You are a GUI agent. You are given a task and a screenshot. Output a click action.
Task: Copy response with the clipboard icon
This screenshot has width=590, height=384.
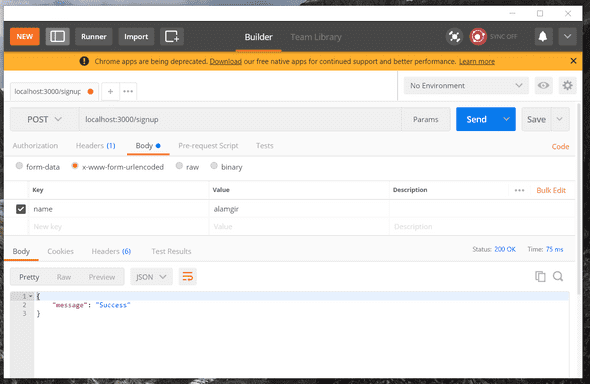tap(540, 276)
